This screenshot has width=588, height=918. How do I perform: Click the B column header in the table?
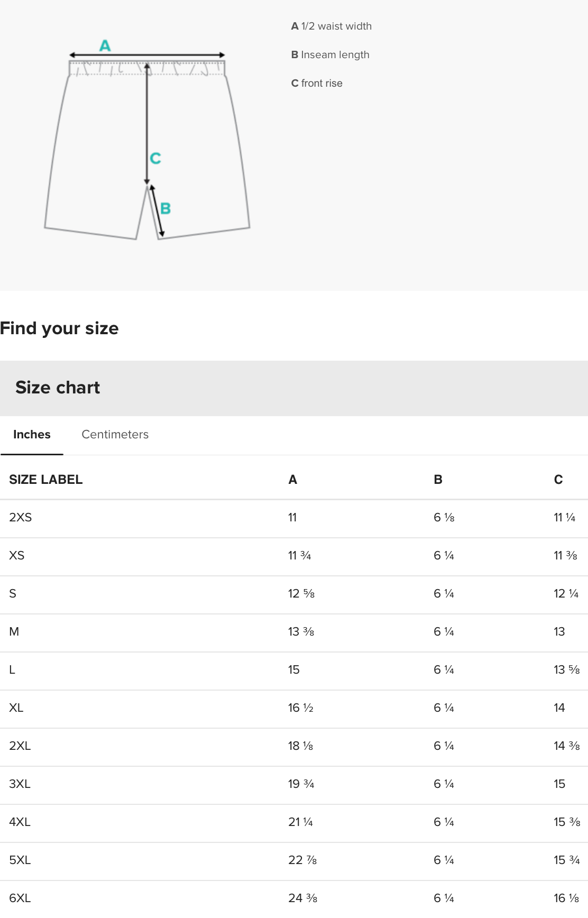pos(438,480)
